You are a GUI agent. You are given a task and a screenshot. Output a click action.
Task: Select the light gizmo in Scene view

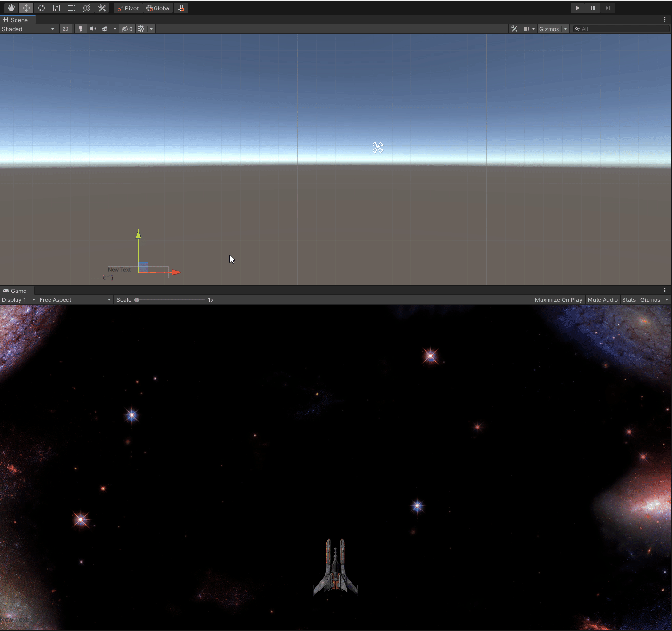tap(377, 147)
